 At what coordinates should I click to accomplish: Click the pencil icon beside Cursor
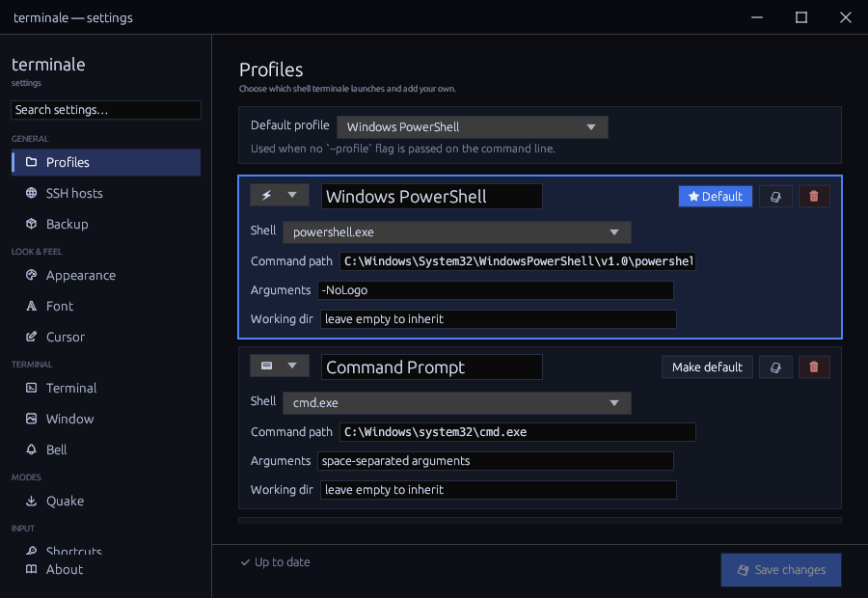pyautogui.click(x=32, y=337)
